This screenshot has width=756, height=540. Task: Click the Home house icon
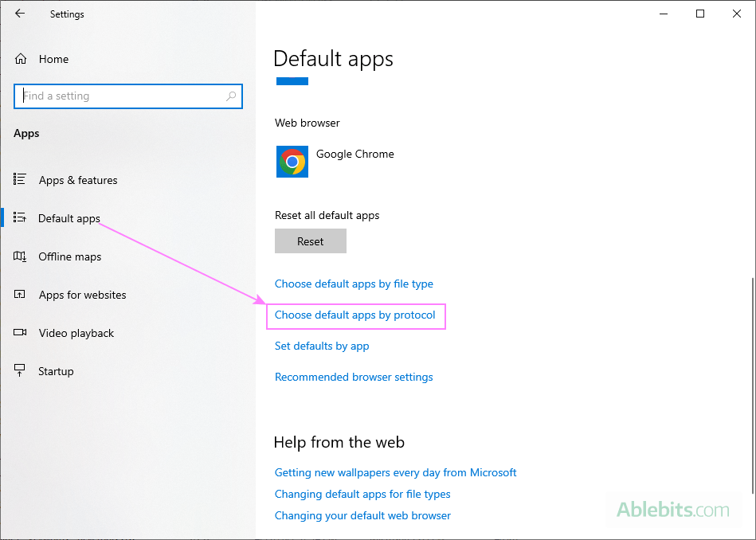tap(21, 59)
